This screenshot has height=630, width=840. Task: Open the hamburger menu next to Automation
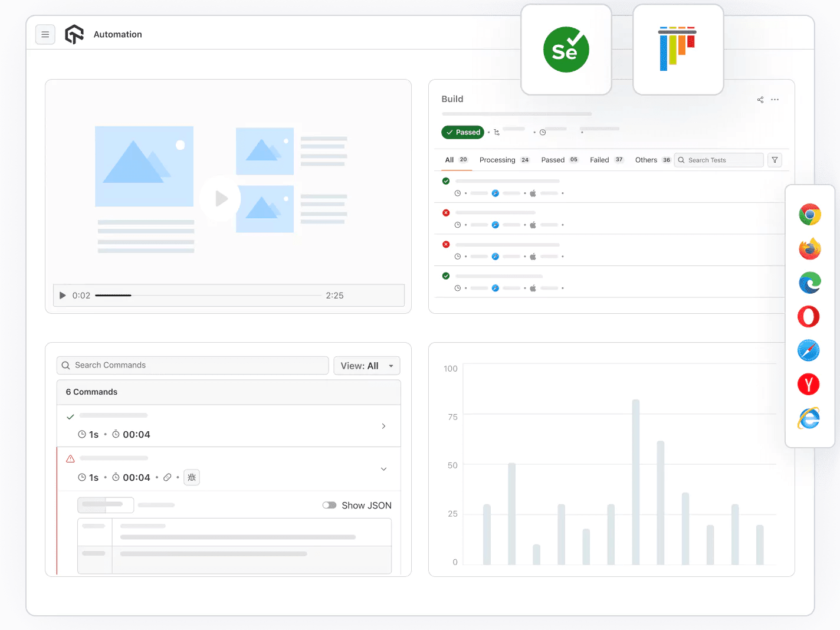(x=45, y=34)
